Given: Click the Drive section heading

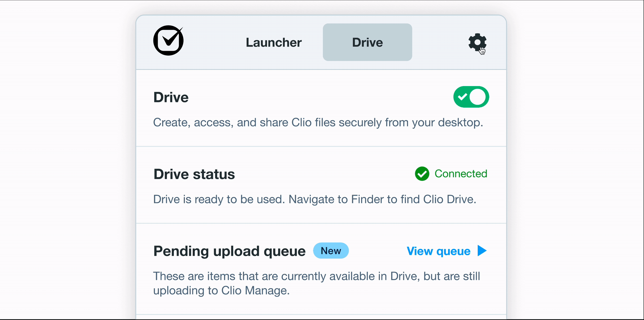Looking at the screenshot, I should 171,97.
